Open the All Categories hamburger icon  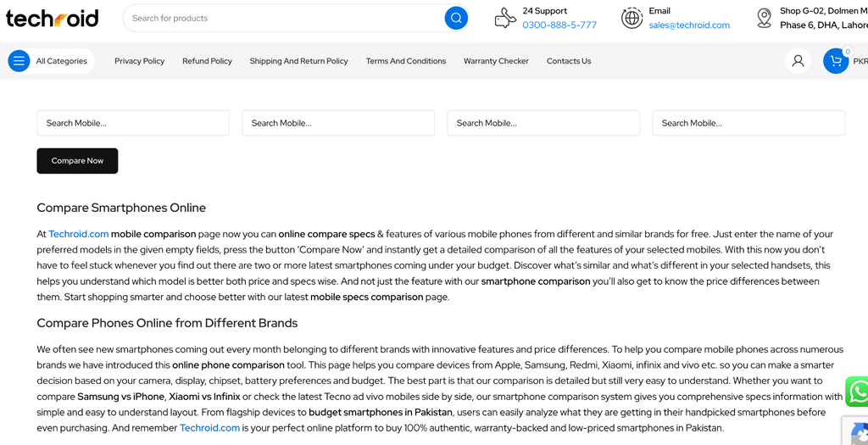point(19,61)
